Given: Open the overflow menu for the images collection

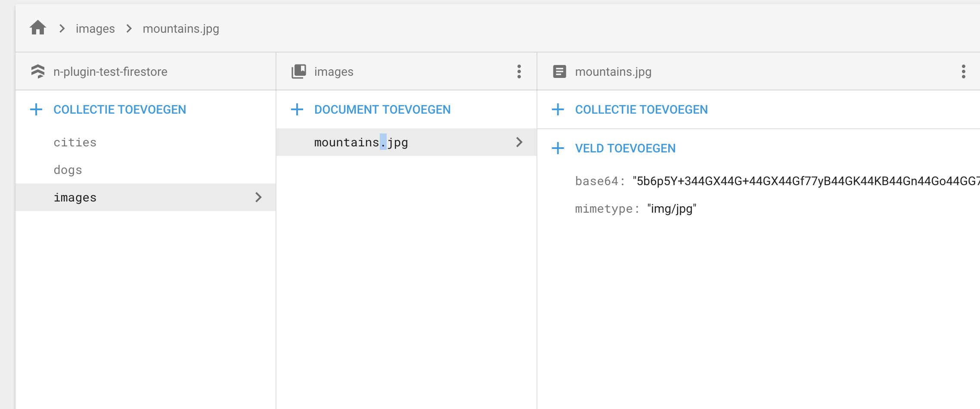Looking at the screenshot, I should (518, 71).
